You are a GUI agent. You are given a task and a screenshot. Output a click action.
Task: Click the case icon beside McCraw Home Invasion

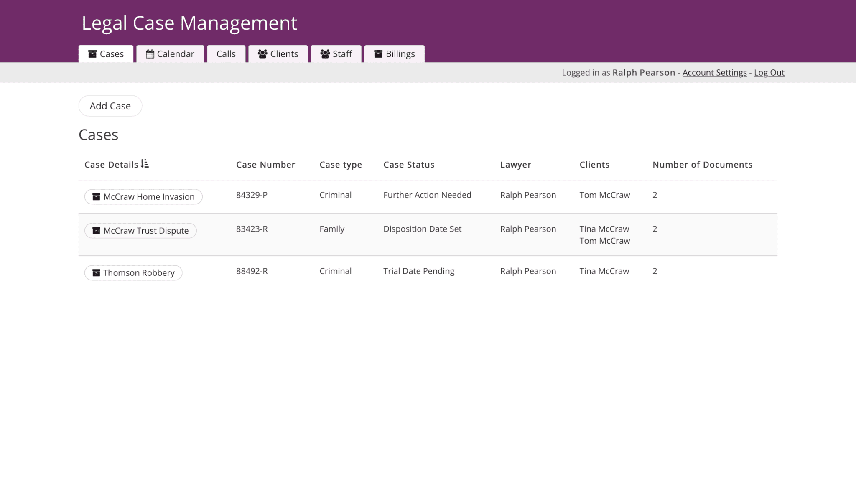pos(96,196)
